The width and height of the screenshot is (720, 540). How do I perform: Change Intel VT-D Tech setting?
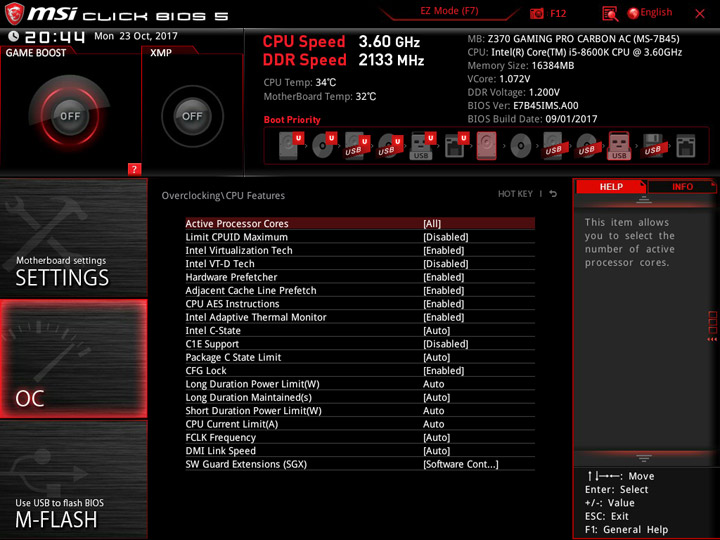[x=360, y=264]
